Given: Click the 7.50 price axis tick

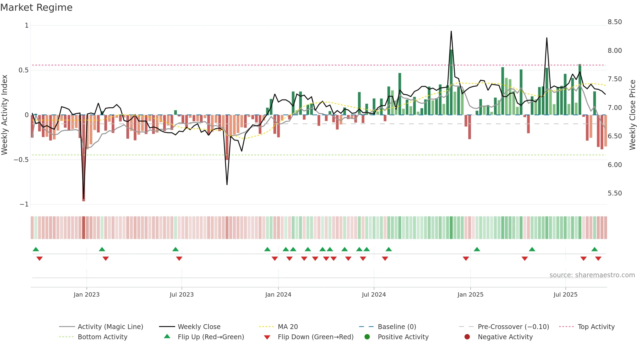Looking at the screenshot, I should tap(615, 79).
